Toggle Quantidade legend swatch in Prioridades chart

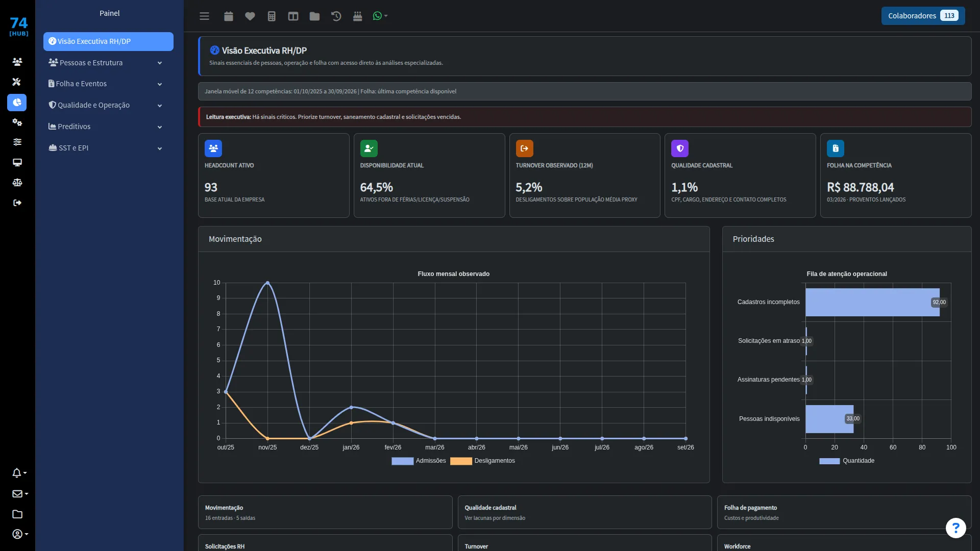point(829,461)
